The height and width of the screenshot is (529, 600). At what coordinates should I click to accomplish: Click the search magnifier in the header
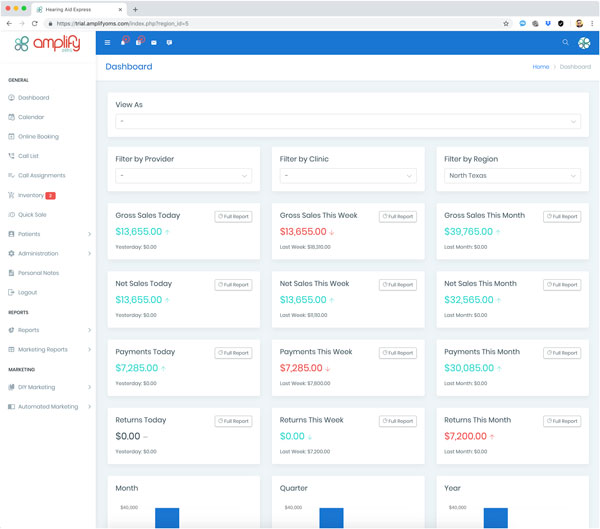coord(565,42)
